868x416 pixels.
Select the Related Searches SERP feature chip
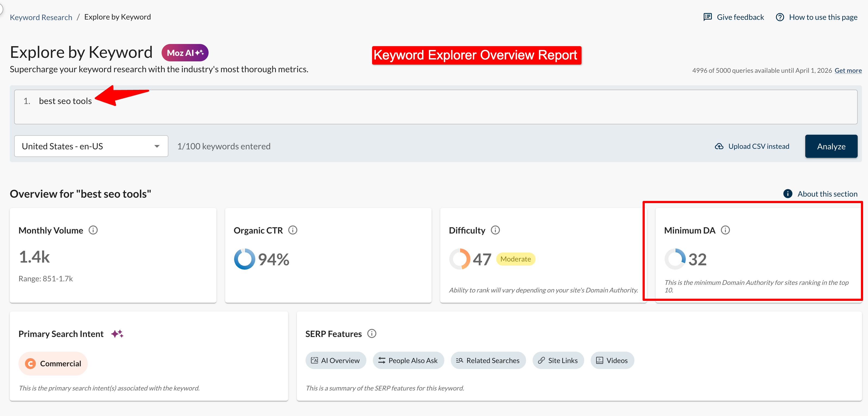(x=488, y=360)
